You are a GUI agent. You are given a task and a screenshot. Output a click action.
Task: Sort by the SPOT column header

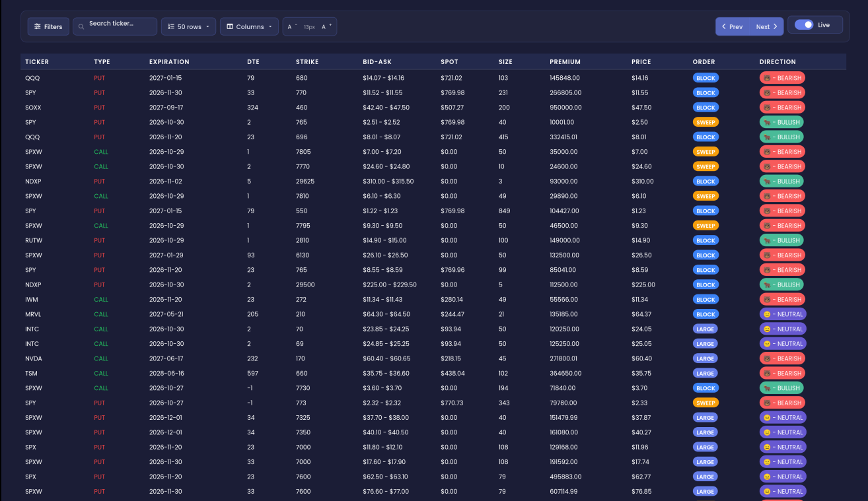click(449, 62)
